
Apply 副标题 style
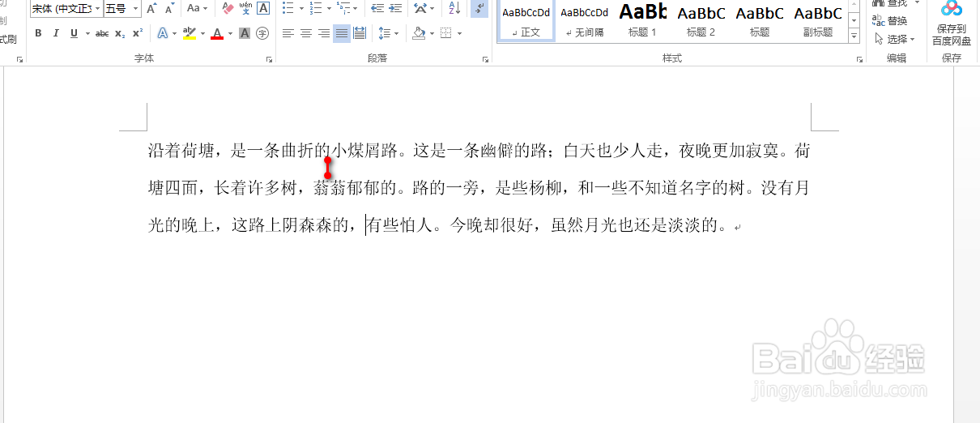pos(817,21)
